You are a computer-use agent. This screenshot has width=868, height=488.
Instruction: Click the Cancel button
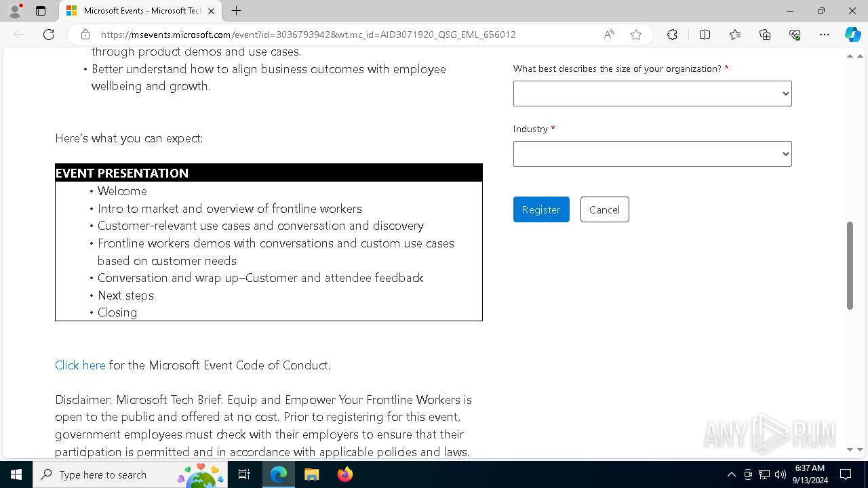tap(604, 209)
